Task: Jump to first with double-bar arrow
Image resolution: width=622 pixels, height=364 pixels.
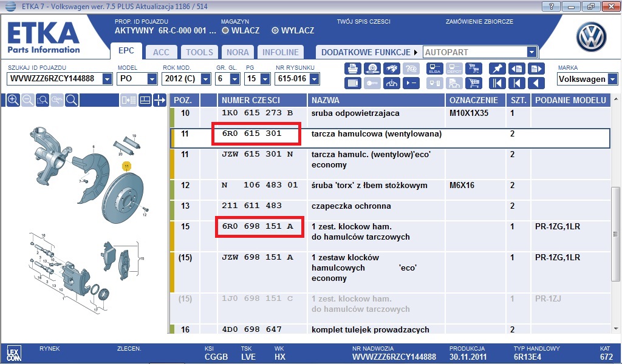Action: pos(497,83)
